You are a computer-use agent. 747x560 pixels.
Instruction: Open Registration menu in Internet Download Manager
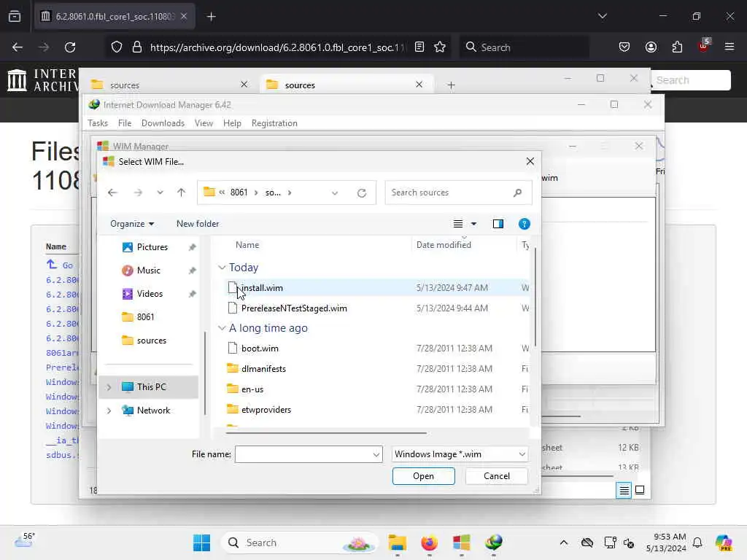274,122
